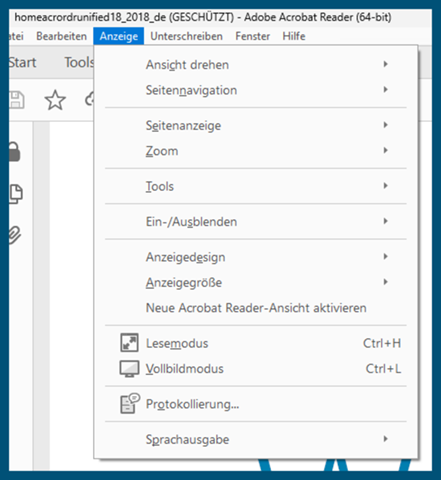The height and width of the screenshot is (480, 441).
Task: Click the Ctrl+H shortcut label
Action: (x=382, y=343)
